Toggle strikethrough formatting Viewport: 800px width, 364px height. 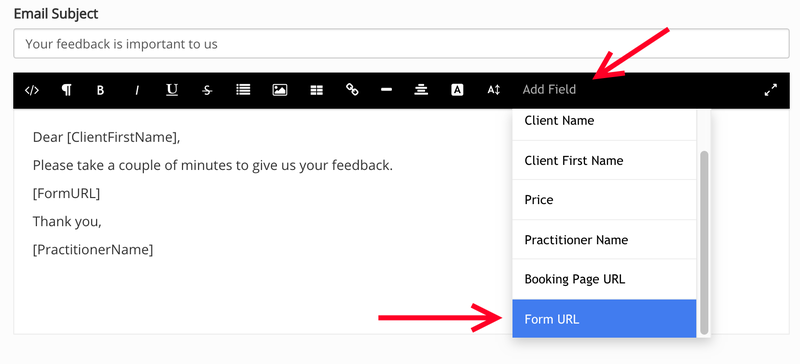(x=207, y=90)
